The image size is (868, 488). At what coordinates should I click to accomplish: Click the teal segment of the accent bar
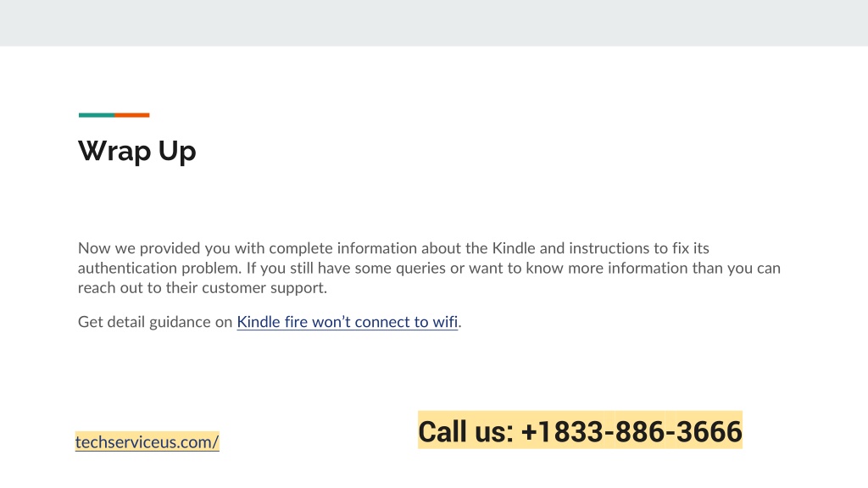(97, 115)
